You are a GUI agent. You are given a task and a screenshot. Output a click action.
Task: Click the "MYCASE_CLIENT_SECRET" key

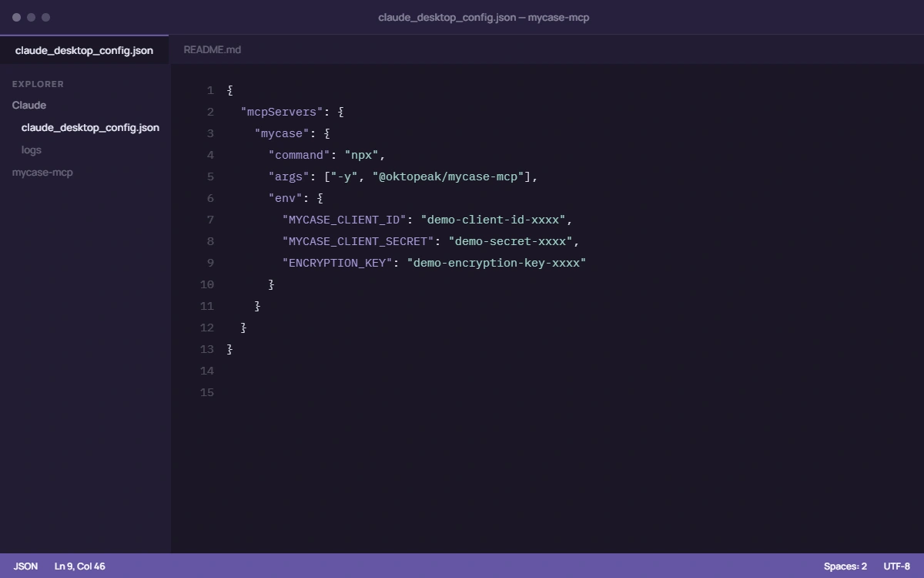tap(358, 241)
